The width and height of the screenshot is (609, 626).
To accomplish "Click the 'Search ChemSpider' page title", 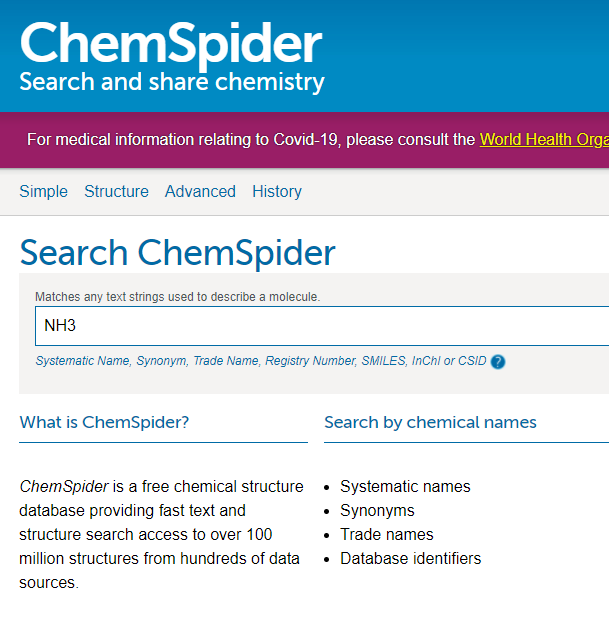I will [177, 253].
